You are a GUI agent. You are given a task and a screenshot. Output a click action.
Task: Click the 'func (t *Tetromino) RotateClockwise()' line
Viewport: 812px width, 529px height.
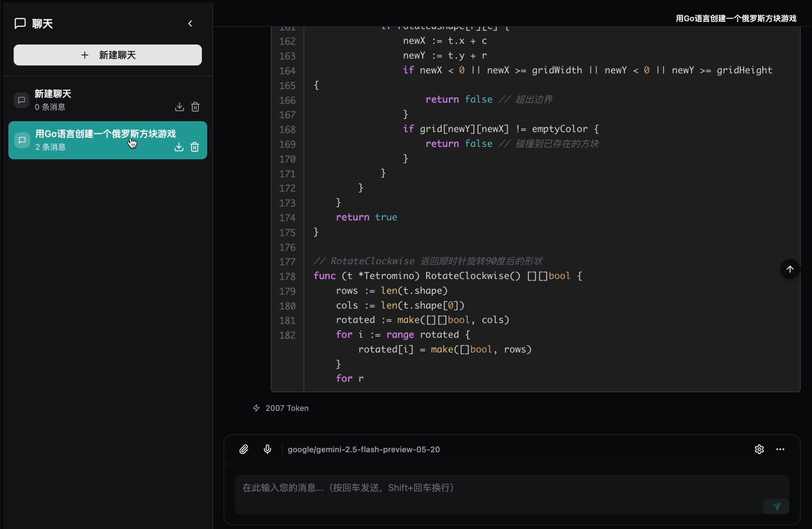coord(448,276)
